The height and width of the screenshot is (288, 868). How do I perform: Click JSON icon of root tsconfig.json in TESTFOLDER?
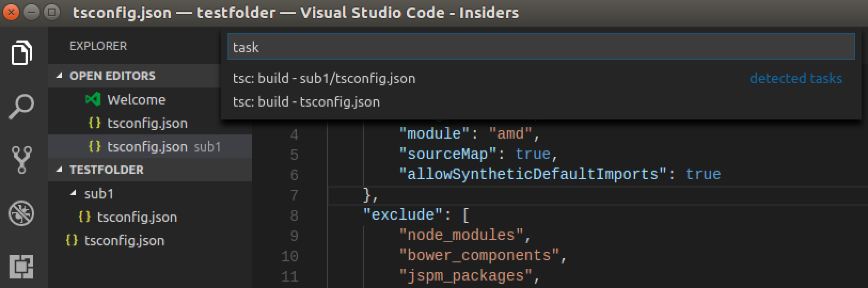pyautogui.click(x=72, y=240)
